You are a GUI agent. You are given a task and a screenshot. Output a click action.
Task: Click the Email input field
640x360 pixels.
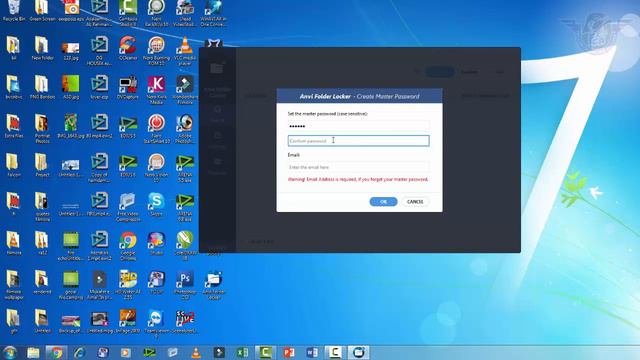coord(358,167)
